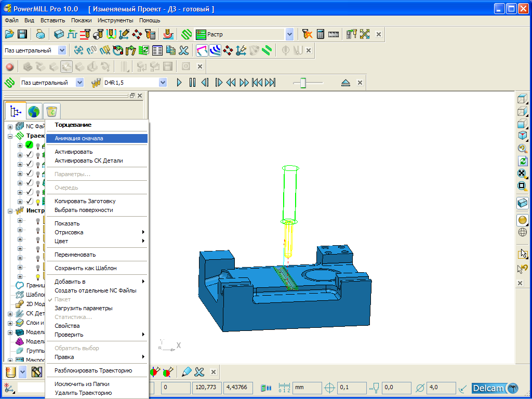Switch to the explorer tree tab icon
The height and width of the screenshot is (399, 532).
pos(16,111)
